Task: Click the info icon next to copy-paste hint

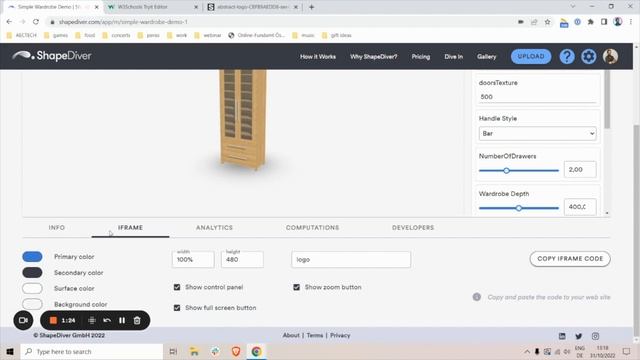Action: click(x=477, y=297)
